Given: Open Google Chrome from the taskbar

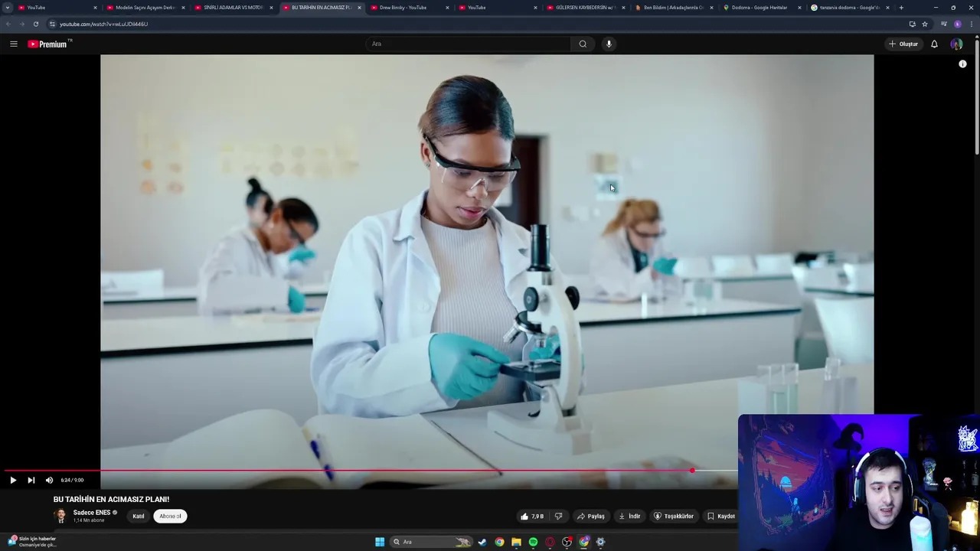Looking at the screenshot, I should [499, 542].
